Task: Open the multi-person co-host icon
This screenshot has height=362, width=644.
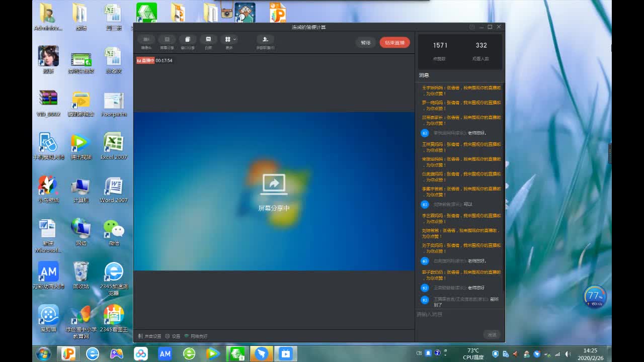Action: coord(265,40)
